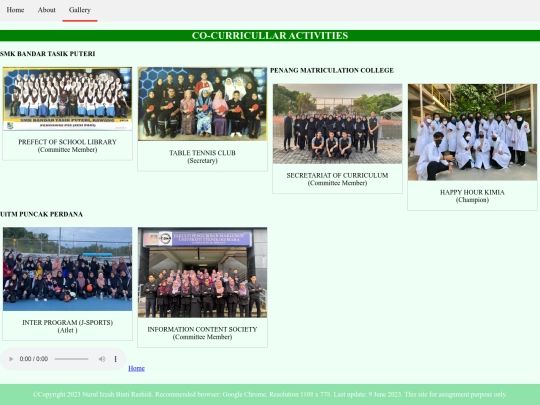This screenshot has width=540, height=405.
Task: Follow the Home link near the audio player
Action: tap(136, 368)
